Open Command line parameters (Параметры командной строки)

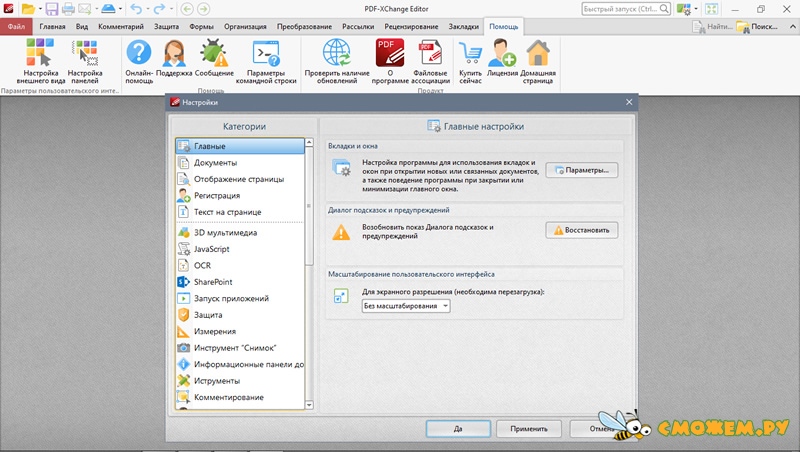tap(266, 61)
